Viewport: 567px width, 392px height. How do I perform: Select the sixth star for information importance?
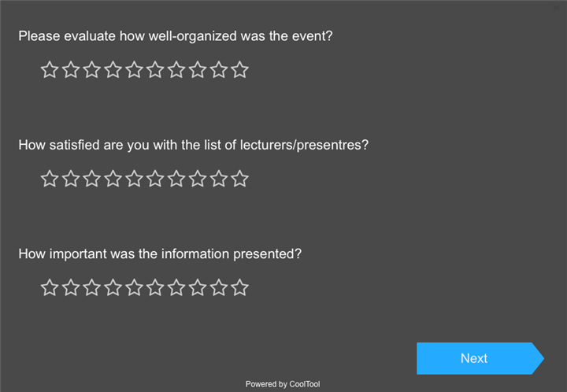point(156,287)
